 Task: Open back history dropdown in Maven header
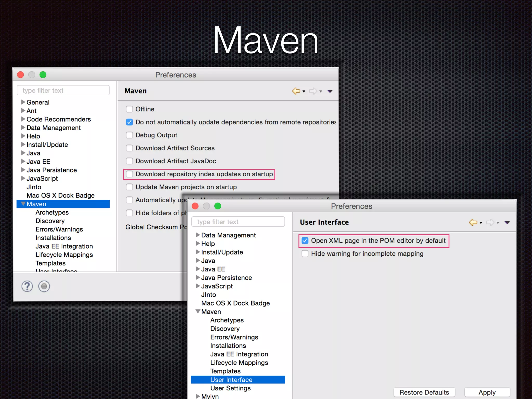(x=304, y=91)
